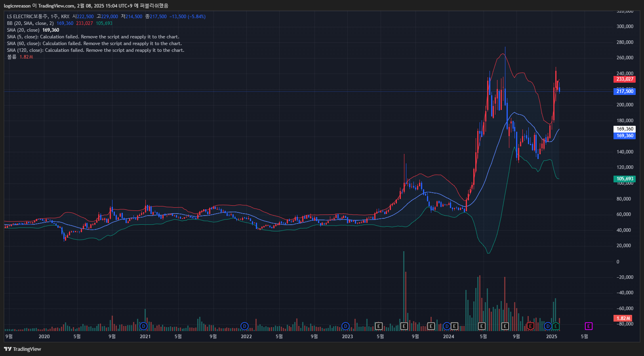The height and width of the screenshot is (356, 644).
Task: Click the earnings E marker near 5월 2023
Action: [379, 326]
